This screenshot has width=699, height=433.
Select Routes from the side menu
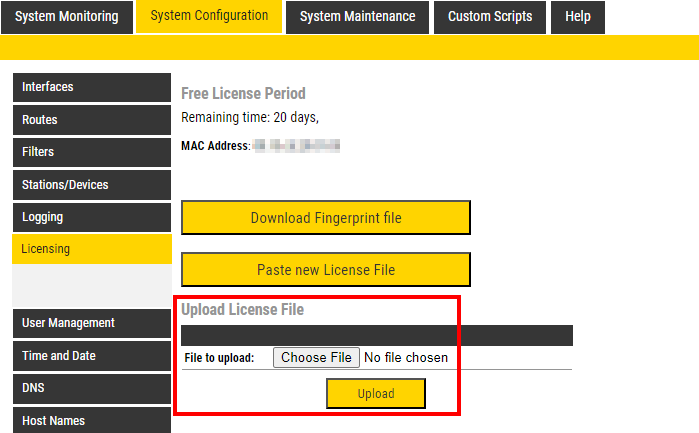coord(91,120)
